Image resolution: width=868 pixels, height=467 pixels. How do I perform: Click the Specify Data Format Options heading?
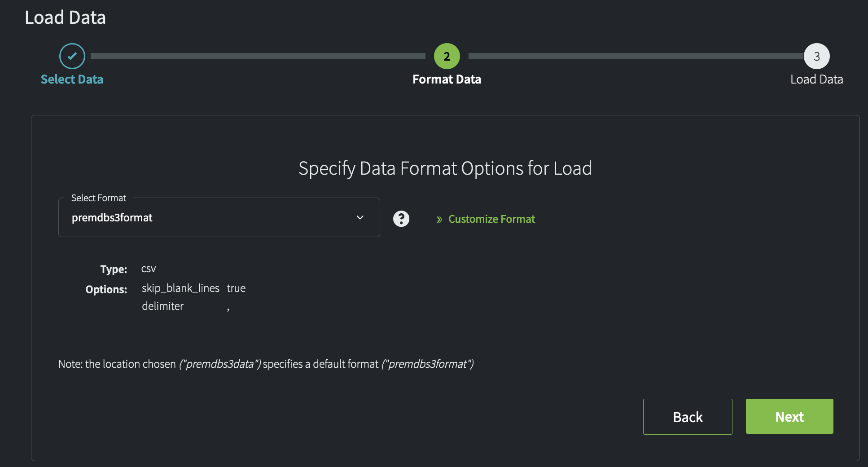445,168
